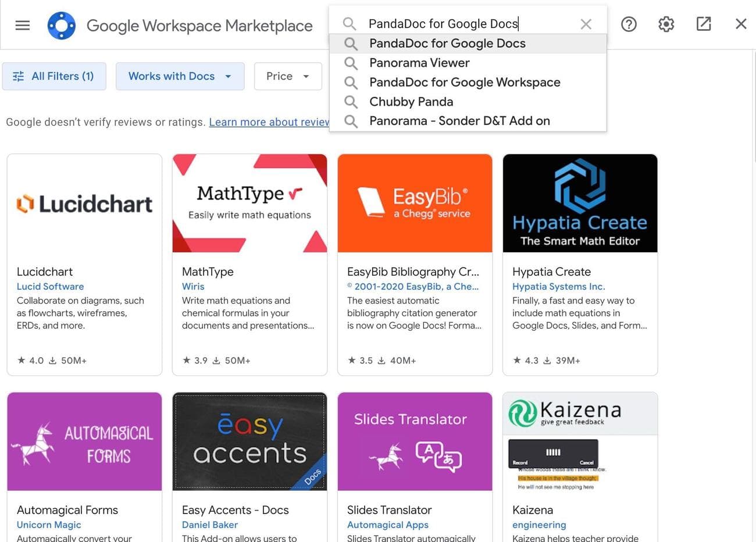Expand the Price filter dropdown

click(288, 76)
